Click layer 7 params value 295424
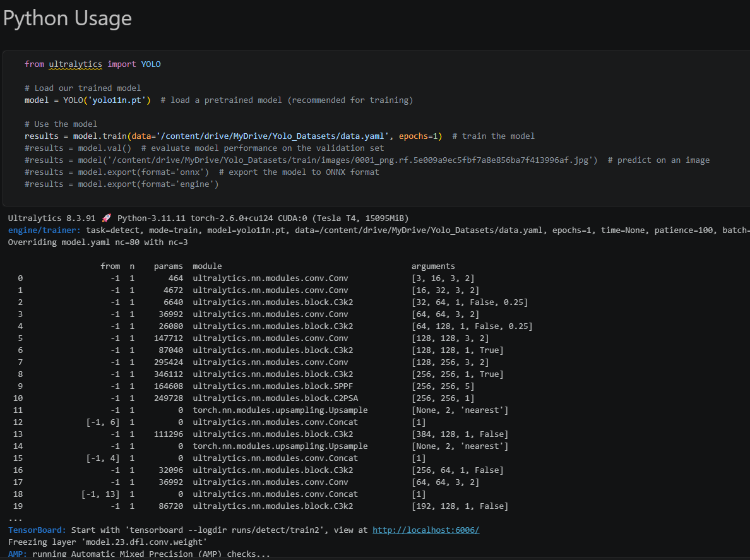This screenshot has width=750, height=560. (169, 362)
